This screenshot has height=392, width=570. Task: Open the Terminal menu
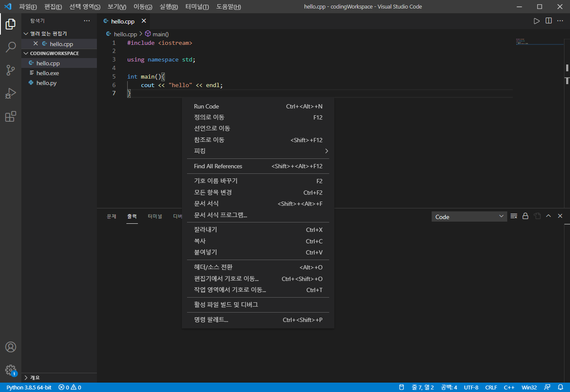197,7
